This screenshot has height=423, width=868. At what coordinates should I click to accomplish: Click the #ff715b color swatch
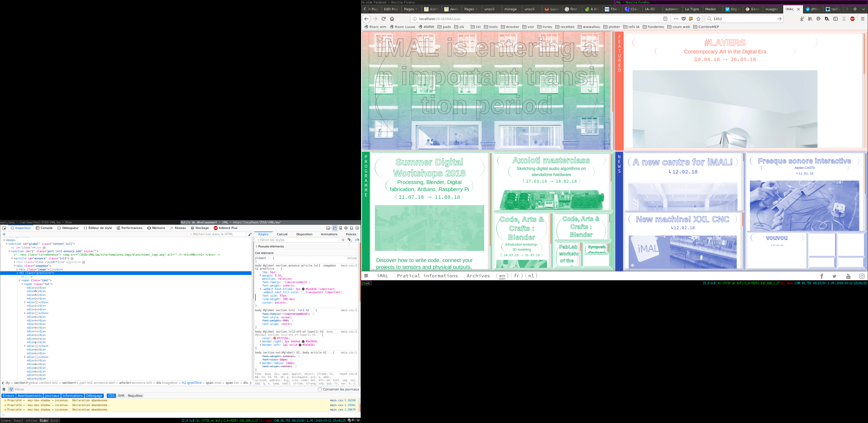[275, 338]
